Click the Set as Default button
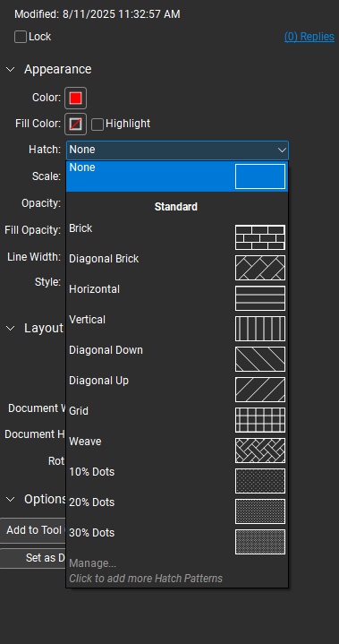The height and width of the screenshot is (644, 339). coord(33,558)
